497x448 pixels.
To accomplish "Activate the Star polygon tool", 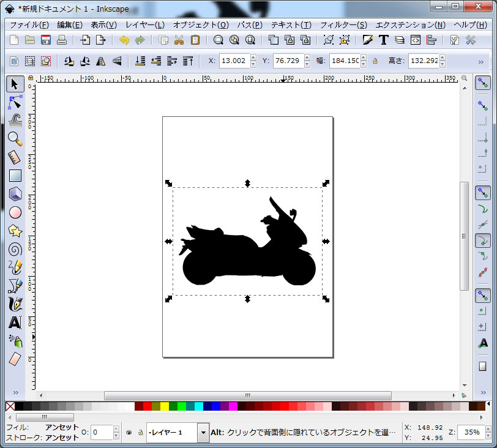I will click(15, 231).
